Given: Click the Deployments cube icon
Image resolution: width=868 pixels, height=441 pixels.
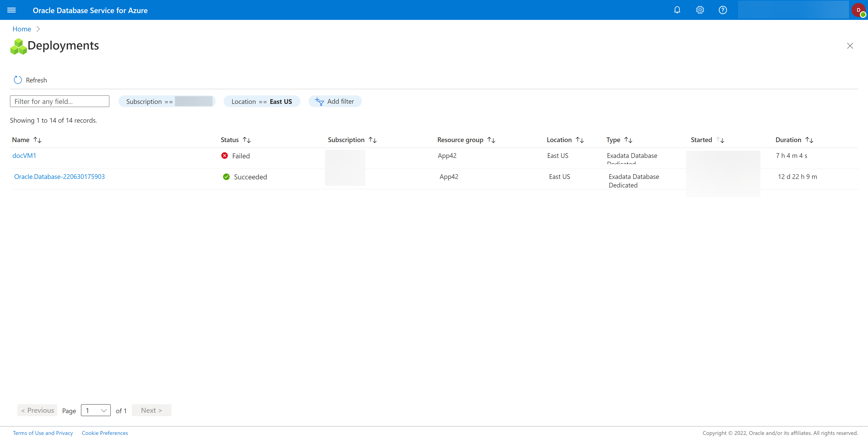Looking at the screenshot, I should click(18, 46).
